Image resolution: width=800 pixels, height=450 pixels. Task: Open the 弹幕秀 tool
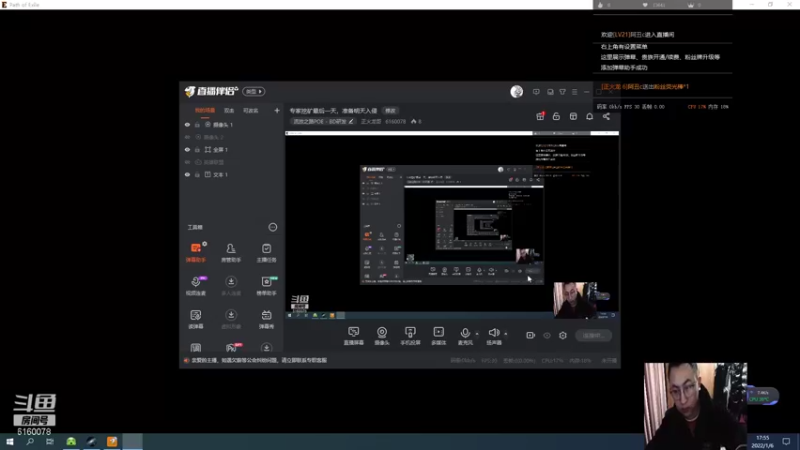click(266, 319)
